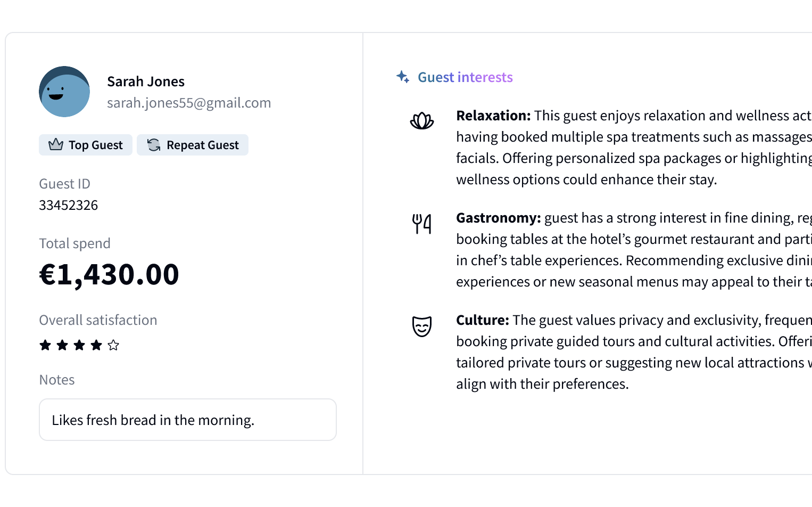Click the third satisfaction star
The width and height of the screenshot is (812, 507).
tap(79, 345)
